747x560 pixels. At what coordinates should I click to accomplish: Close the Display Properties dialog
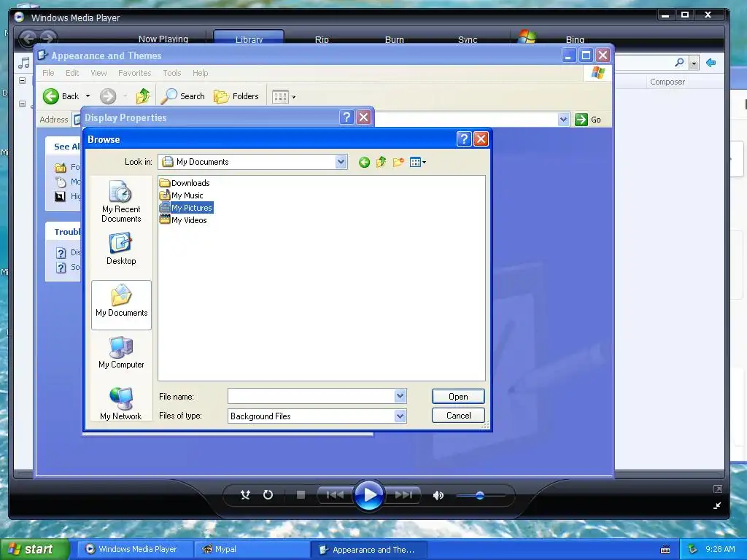[x=363, y=117]
